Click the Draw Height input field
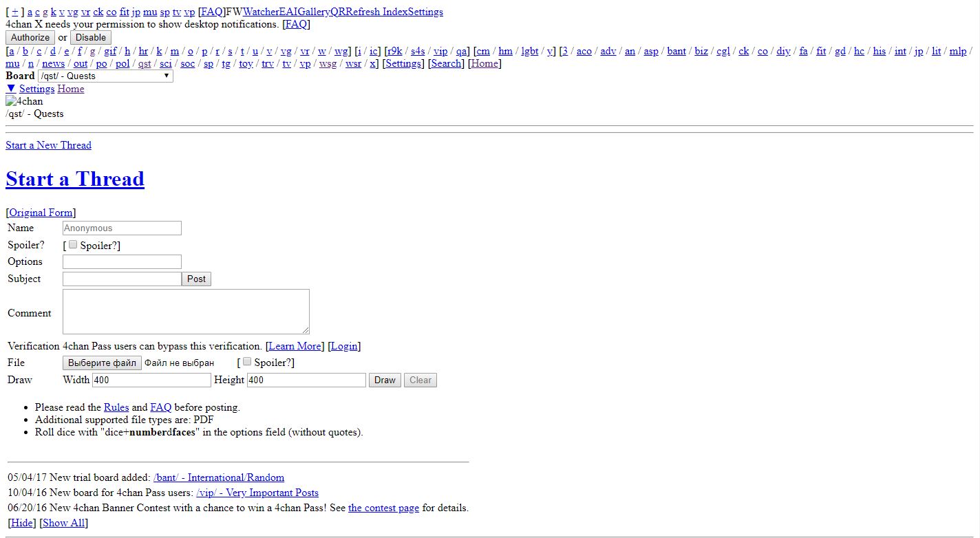The width and height of the screenshot is (980, 538). [x=306, y=380]
